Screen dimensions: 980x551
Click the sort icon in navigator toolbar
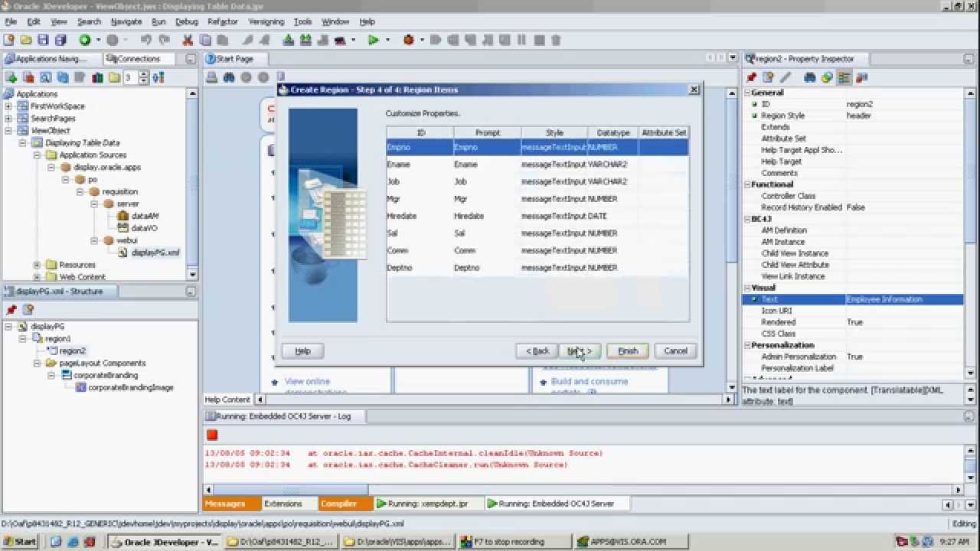[158, 77]
